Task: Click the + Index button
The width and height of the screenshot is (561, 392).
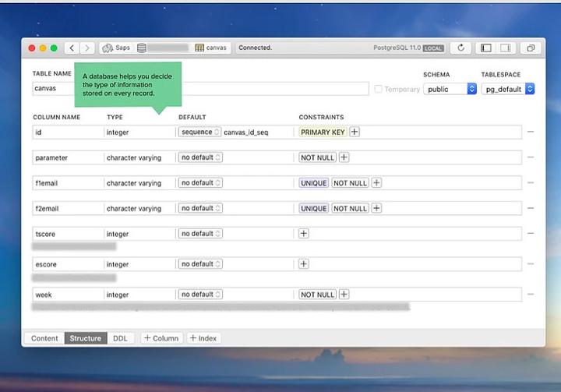Action: click(x=203, y=338)
